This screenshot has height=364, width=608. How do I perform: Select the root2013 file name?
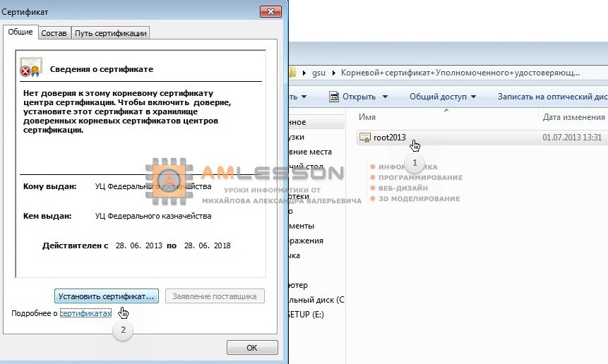pos(389,138)
